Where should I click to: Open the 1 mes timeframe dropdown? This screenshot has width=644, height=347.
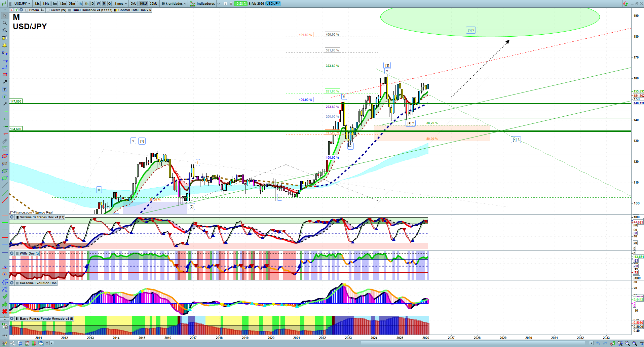click(x=121, y=4)
